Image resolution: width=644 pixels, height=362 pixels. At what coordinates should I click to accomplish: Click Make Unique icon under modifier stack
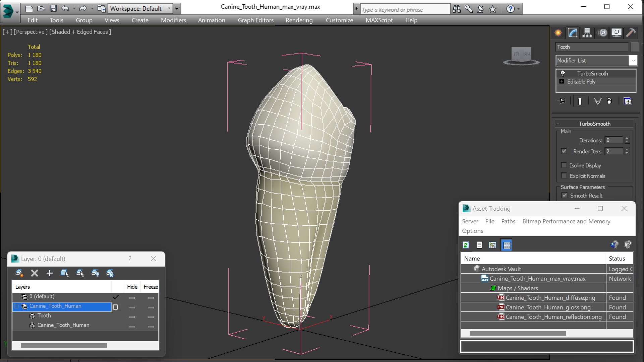point(597,101)
